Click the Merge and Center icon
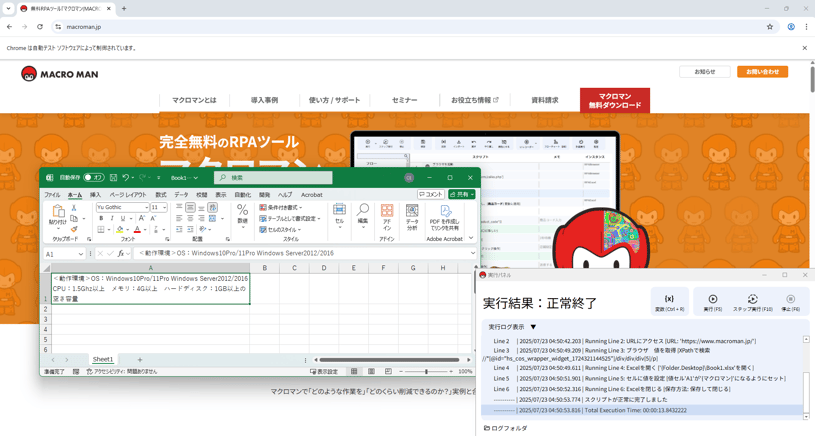This screenshot has height=436, width=815. tap(212, 218)
